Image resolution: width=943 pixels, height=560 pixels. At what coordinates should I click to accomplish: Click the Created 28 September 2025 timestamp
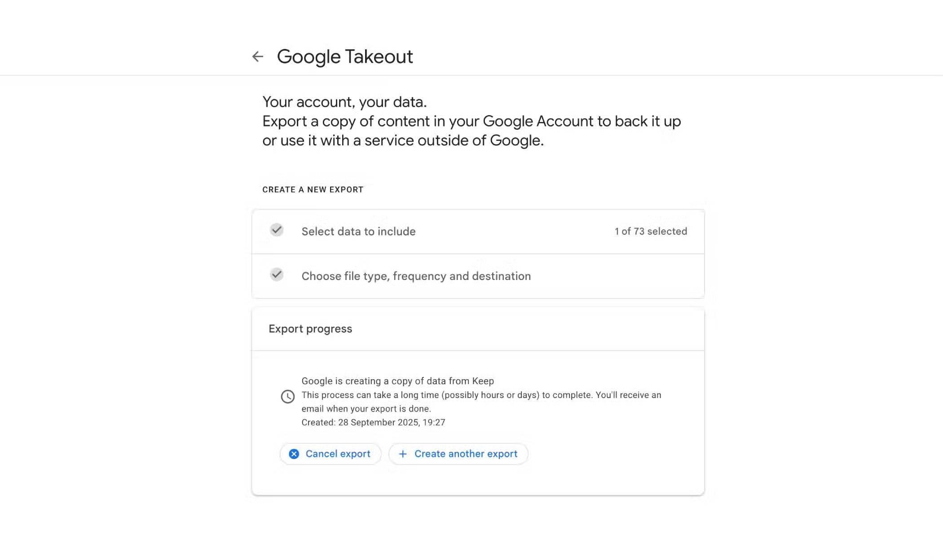tap(373, 423)
